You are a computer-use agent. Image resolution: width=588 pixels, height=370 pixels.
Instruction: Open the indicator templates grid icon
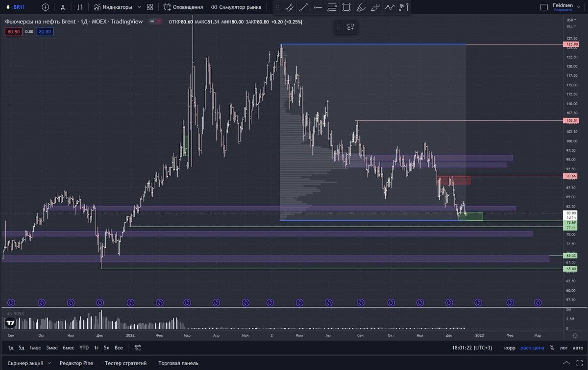150,7
